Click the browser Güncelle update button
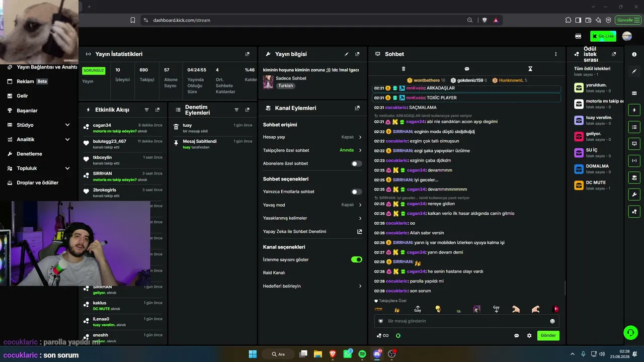 tap(628, 20)
